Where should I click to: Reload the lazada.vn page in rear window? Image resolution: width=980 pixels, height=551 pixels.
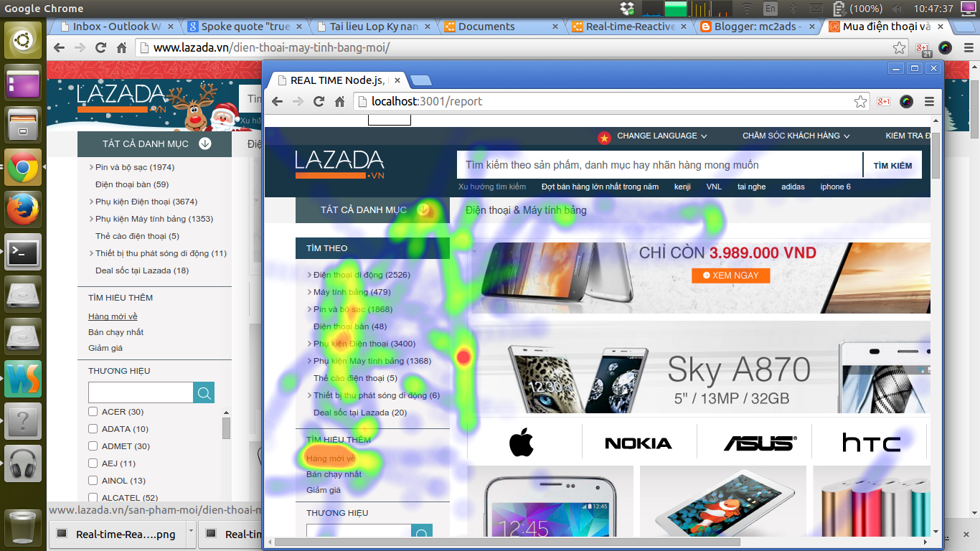(x=100, y=48)
